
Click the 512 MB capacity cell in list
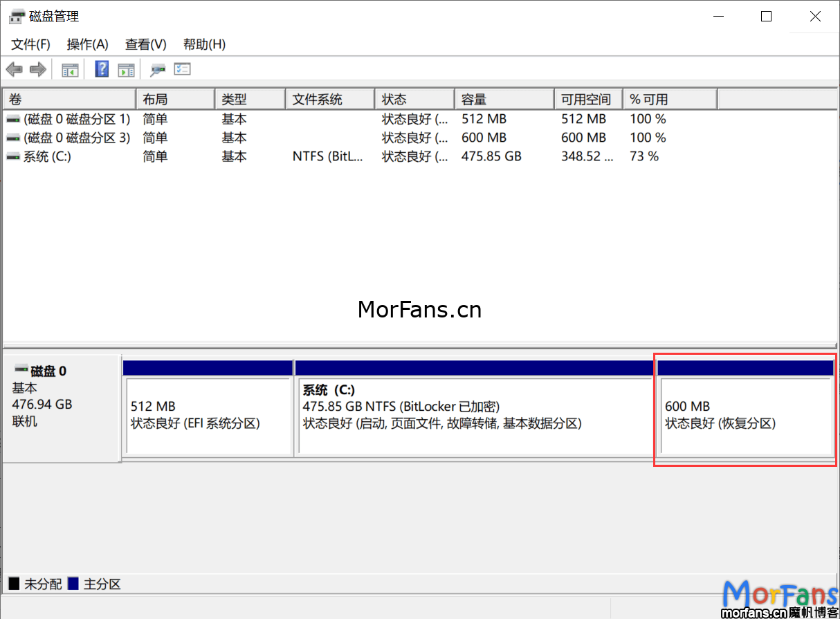coord(484,120)
